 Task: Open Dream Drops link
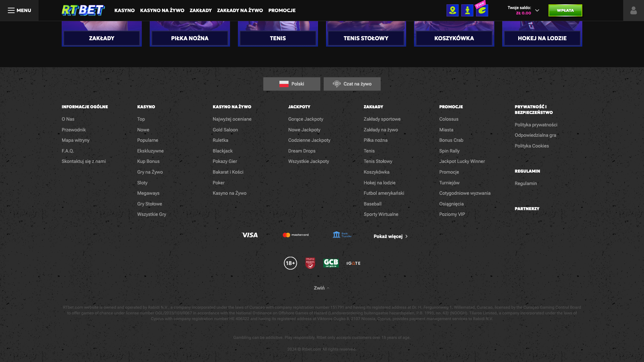tap(302, 151)
